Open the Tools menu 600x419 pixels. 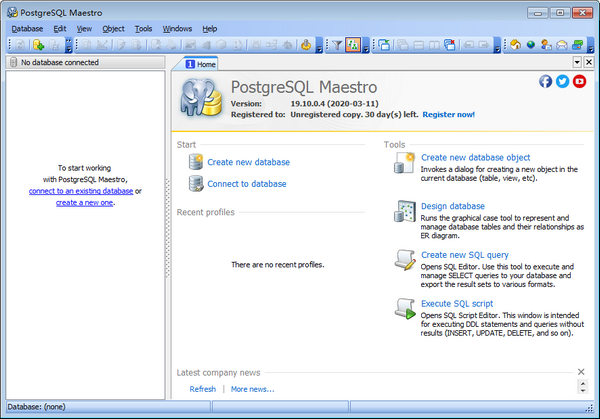tap(143, 29)
